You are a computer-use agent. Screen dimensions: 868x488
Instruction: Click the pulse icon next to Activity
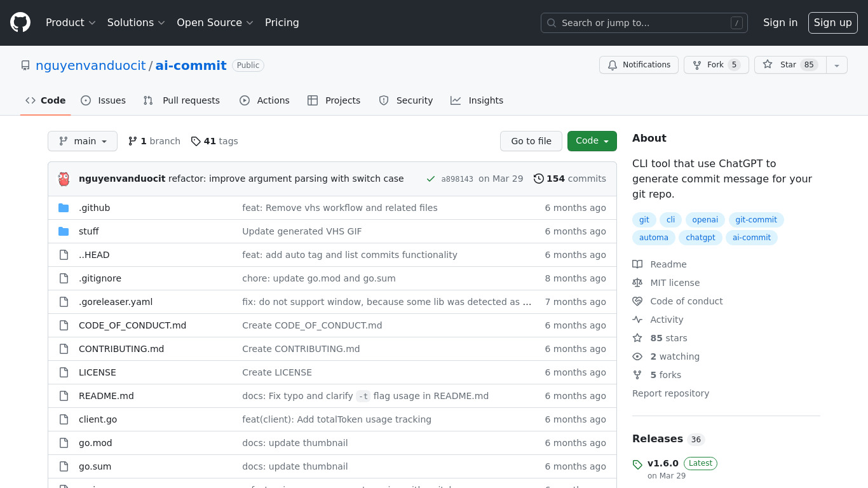pos(637,320)
